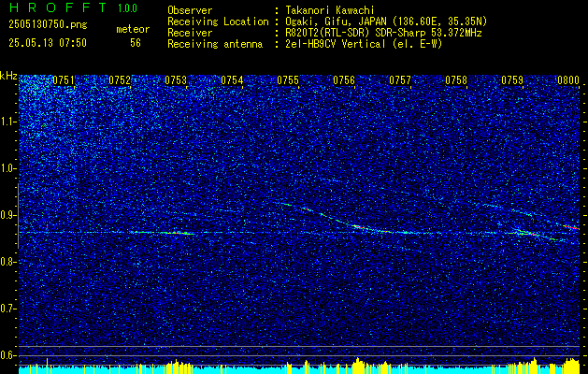Viewport: 588px width, 374px height.
Task: Select the filename 2505130750.png
Action: coord(48,25)
